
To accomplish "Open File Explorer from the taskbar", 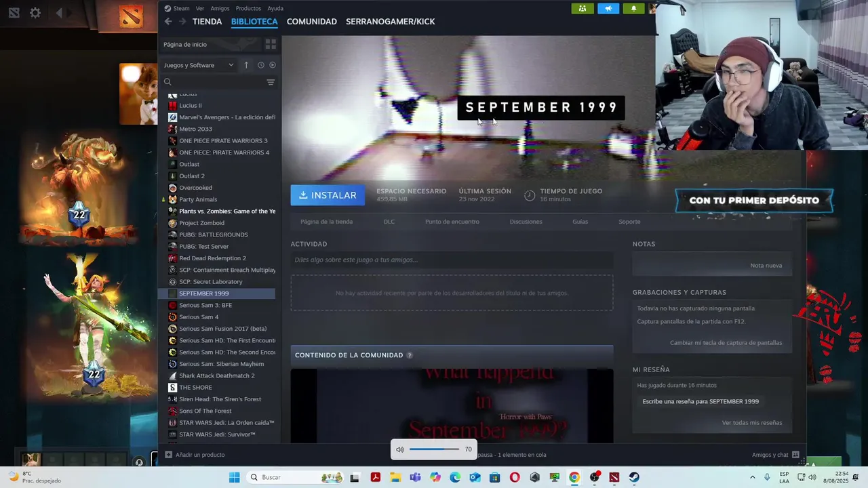I will [x=395, y=477].
